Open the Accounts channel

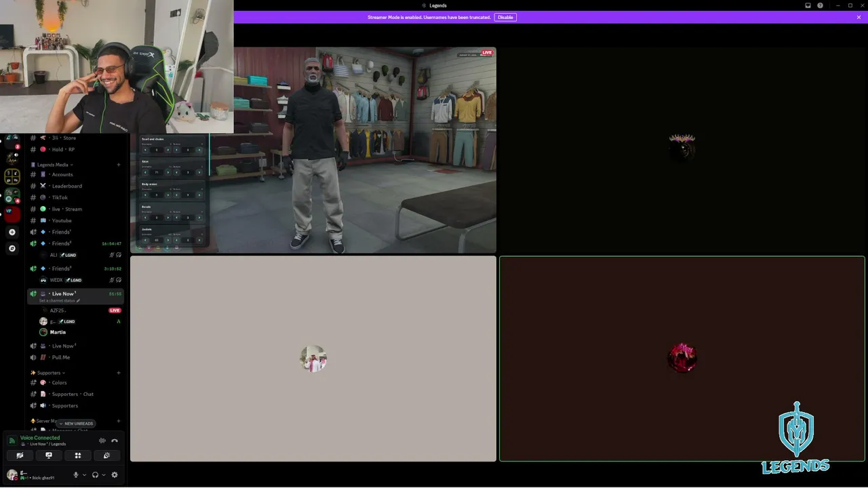coord(75,174)
